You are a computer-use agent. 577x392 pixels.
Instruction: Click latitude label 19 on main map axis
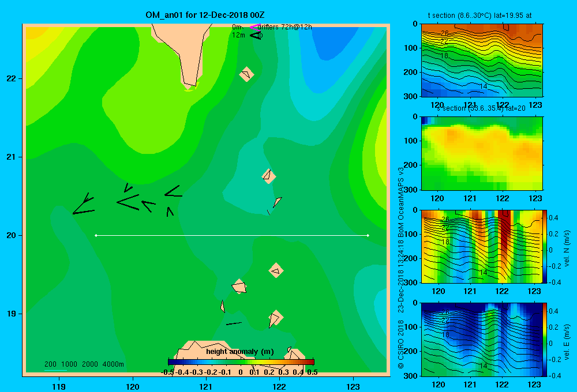(12, 314)
